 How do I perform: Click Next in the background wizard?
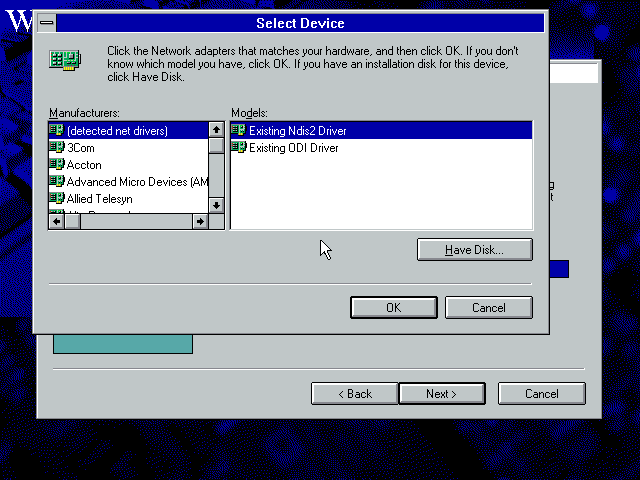coord(442,394)
